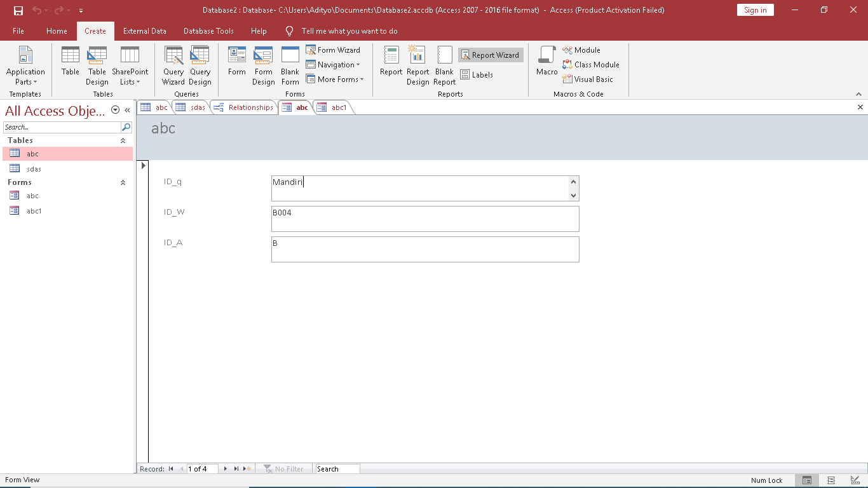Image resolution: width=868 pixels, height=488 pixels.
Task: Collapse the Tables group in navigation pane
Action: (123, 140)
